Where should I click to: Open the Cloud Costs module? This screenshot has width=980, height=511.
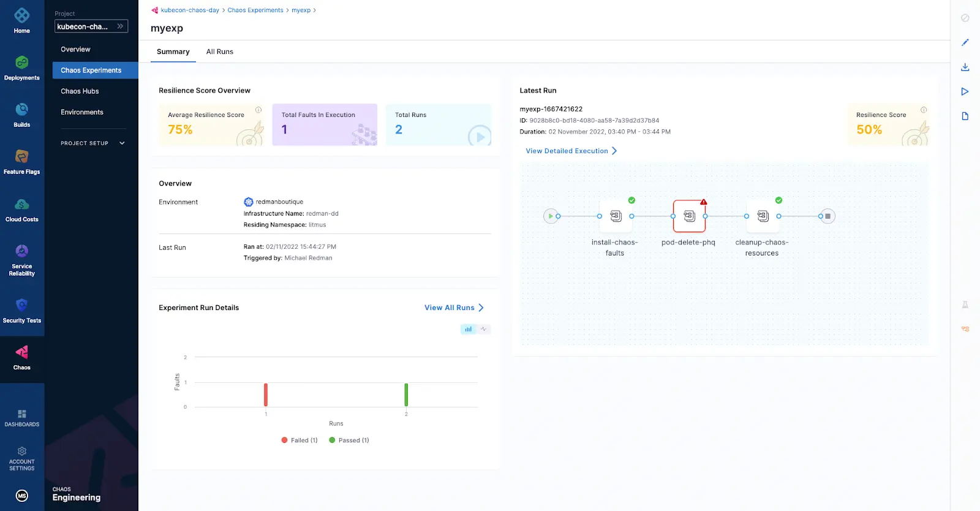pos(22,210)
